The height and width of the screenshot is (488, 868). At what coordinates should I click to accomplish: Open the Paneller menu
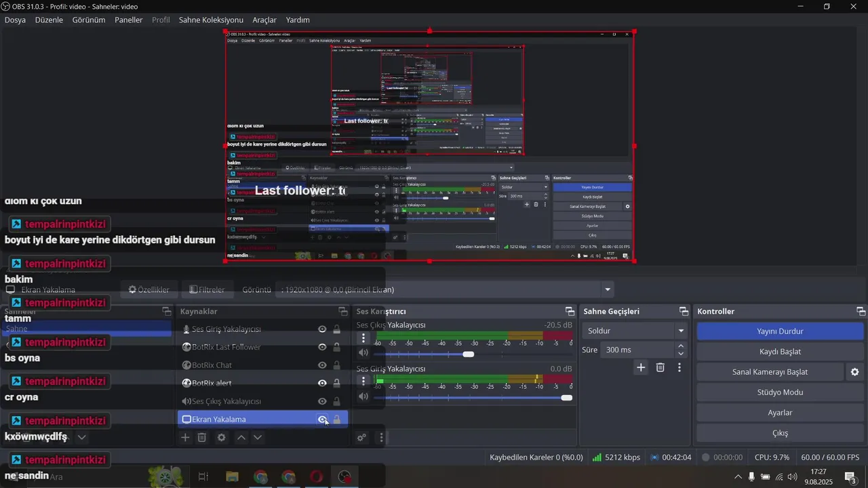pos(129,20)
